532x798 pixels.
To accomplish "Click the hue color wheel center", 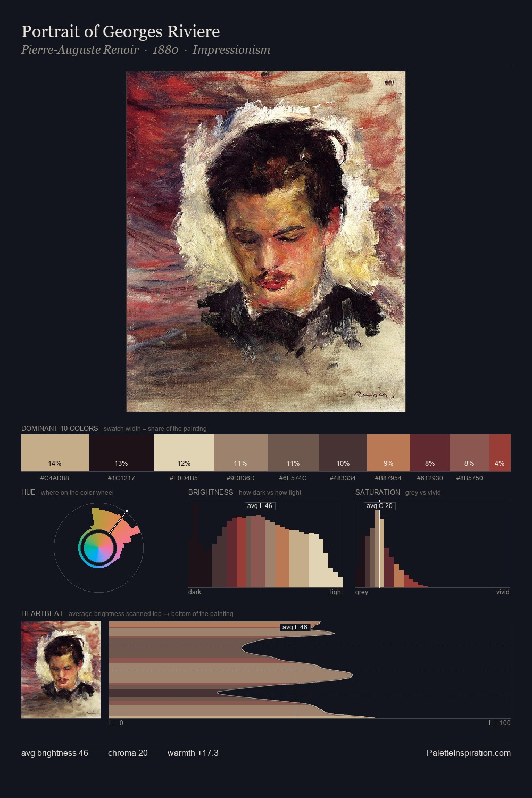I will pos(98,547).
